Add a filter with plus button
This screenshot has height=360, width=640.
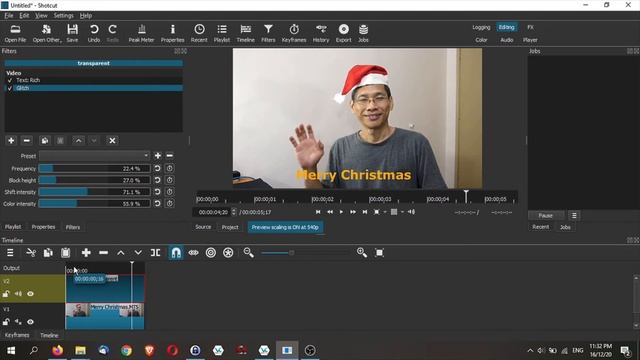pos(11,140)
